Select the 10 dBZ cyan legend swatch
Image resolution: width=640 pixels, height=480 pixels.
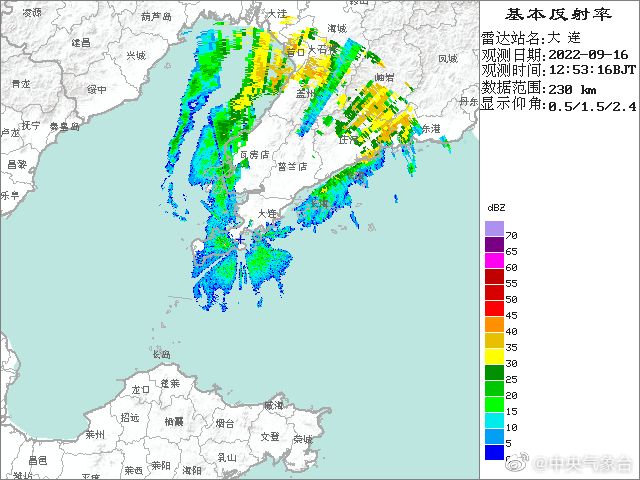(494, 420)
